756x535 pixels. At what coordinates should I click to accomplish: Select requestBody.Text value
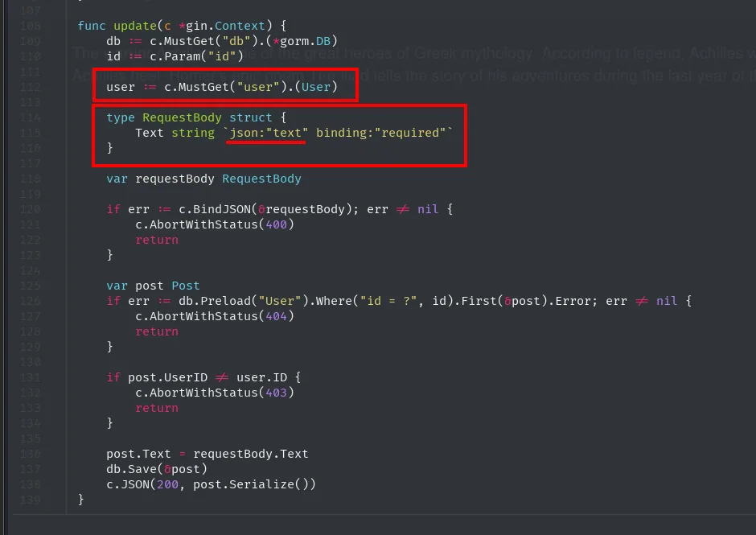click(251, 454)
